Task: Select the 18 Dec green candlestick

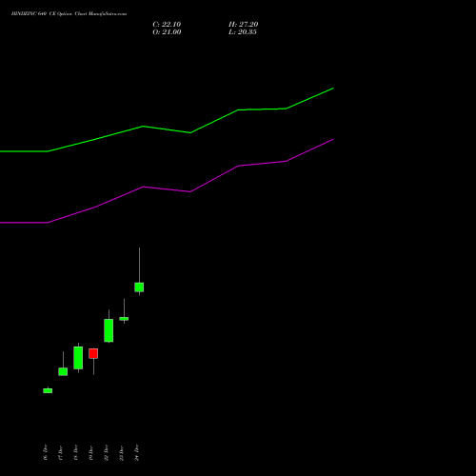Action: 78,358
